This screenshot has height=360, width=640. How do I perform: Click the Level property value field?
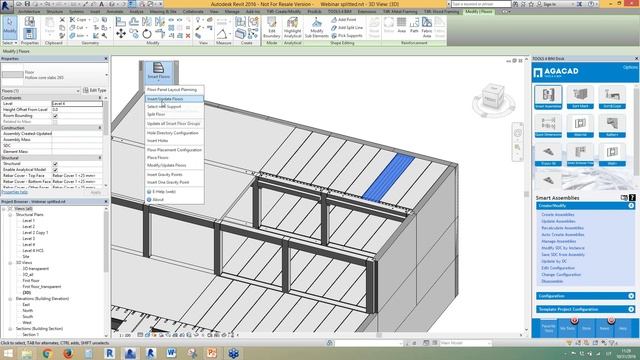tap(77, 104)
